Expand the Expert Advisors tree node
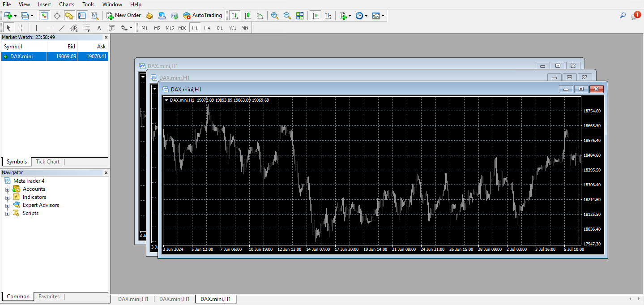The image size is (644, 305). point(7,205)
